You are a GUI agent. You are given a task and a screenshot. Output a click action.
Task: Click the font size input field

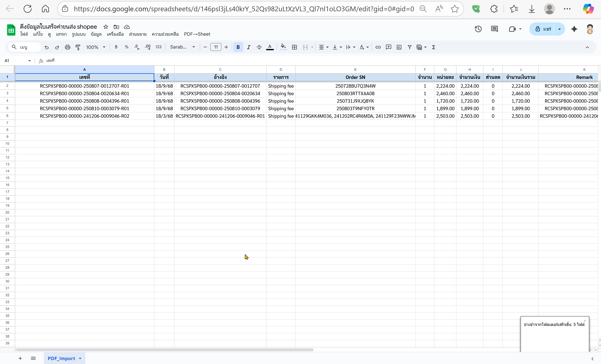[216, 47]
